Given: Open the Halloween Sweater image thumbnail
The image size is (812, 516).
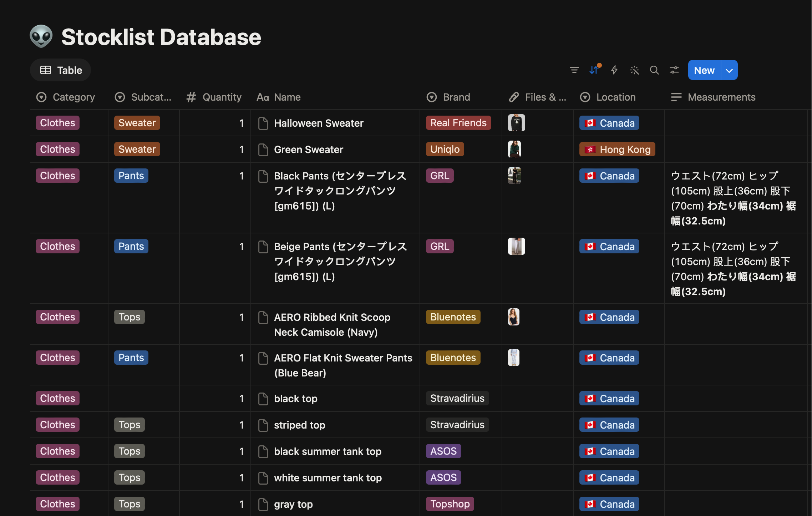Looking at the screenshot, I should coord(516,123).
